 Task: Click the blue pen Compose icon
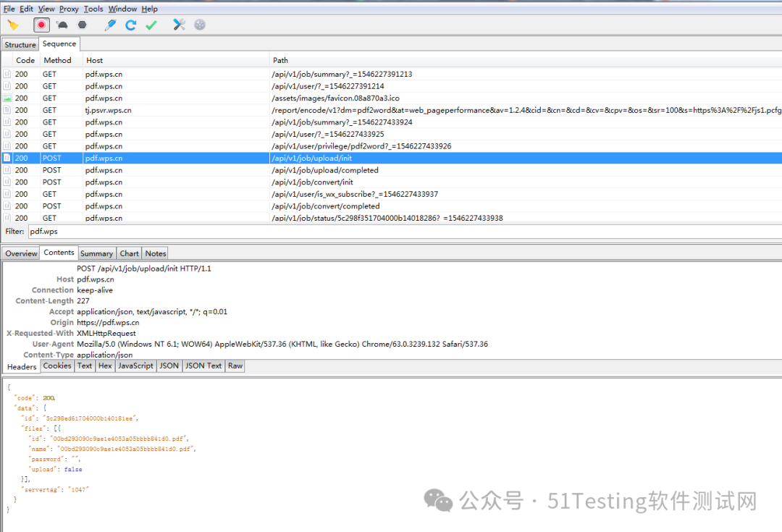click(110, 25)
